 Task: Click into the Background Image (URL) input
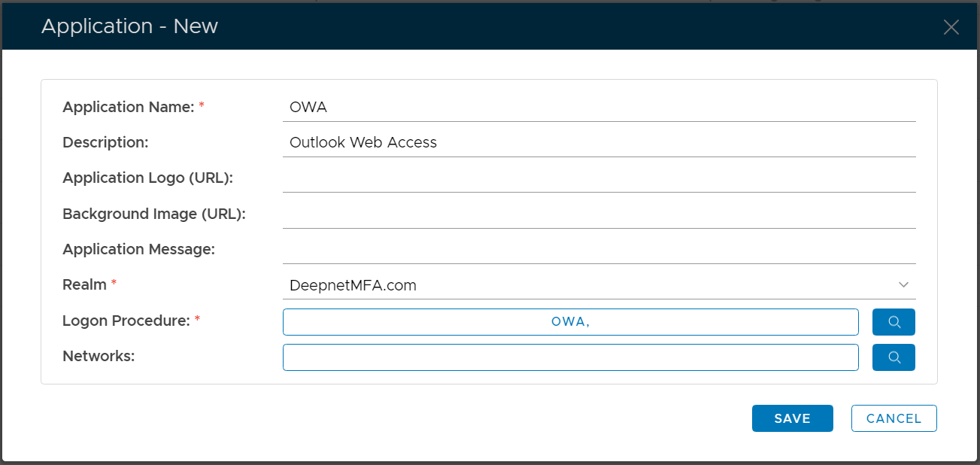598,214
